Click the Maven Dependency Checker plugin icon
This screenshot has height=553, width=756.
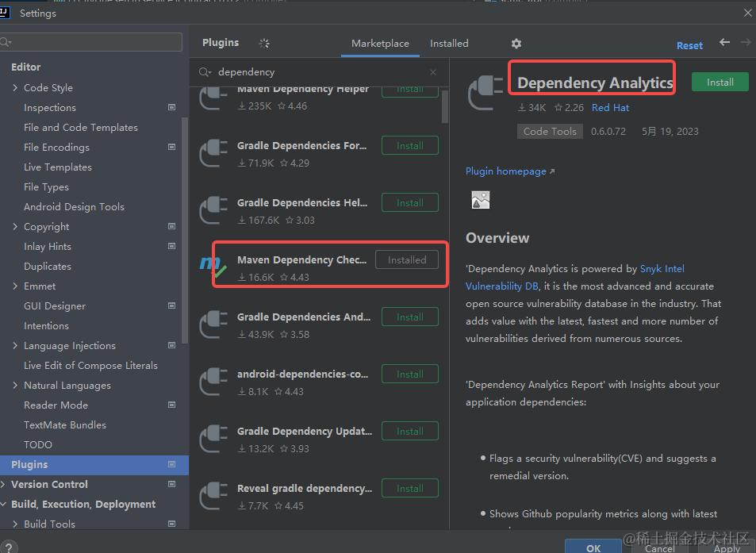pyautogui.click(x=213, y=267)
